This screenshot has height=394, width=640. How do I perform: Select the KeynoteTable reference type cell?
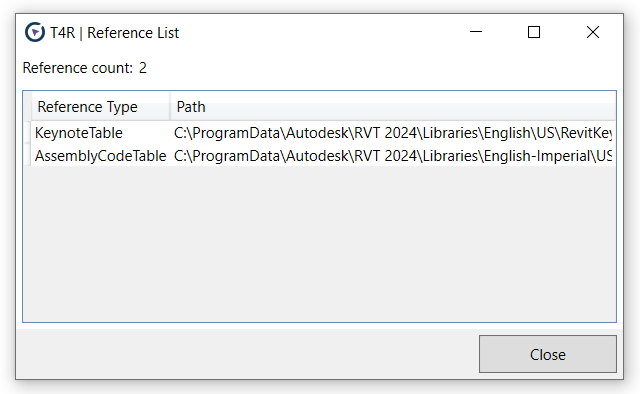tap(100, 133)
